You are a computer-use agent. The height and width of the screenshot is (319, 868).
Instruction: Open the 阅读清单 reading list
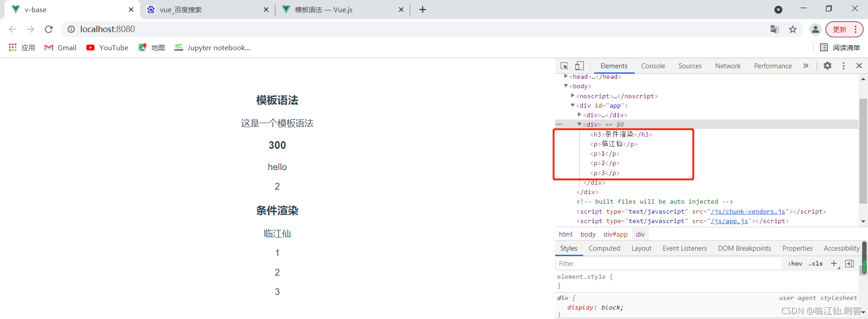coord(840,48)
